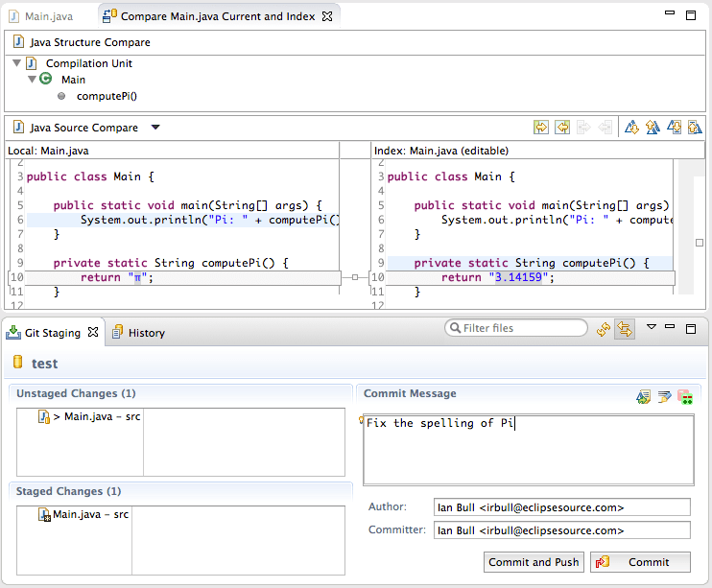
Task: Go to the Next Difference
Action: coord(631,128)
